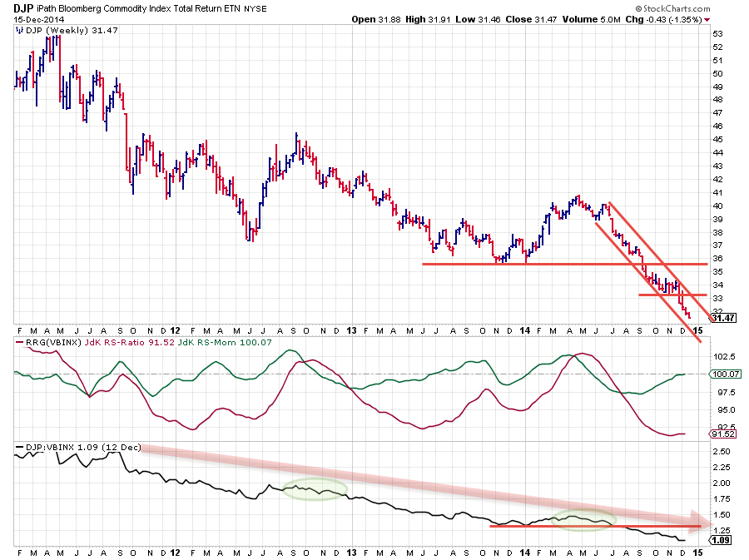Click the 102.5 label on RRG axis

724,357
